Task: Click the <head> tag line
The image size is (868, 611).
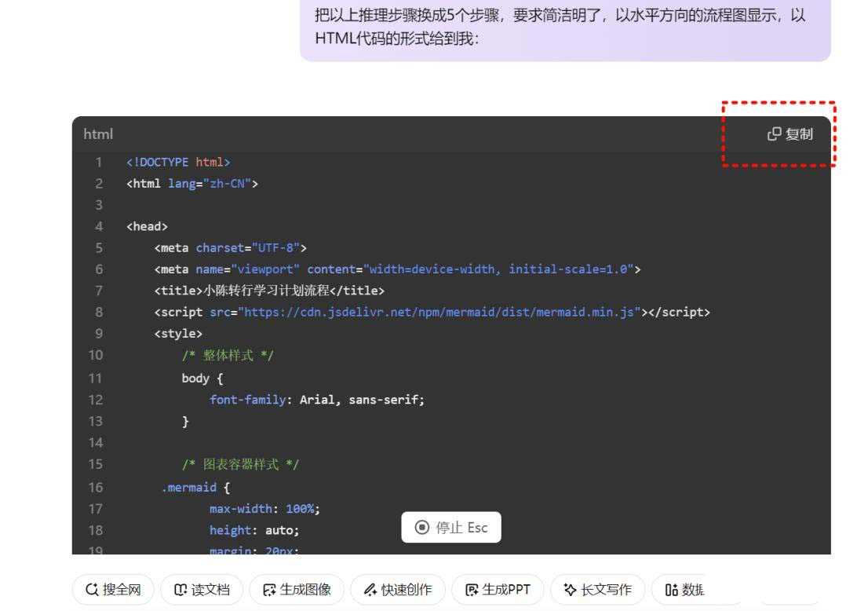Action: coord(147,226)
